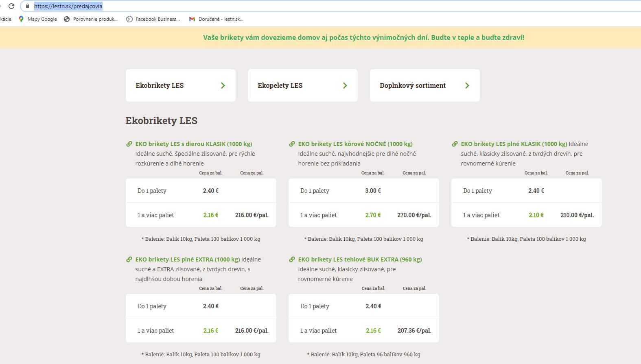Open EKO brikety LES tehlové BUK EXTRA link
641x364 pixels.
coord(360,259)
